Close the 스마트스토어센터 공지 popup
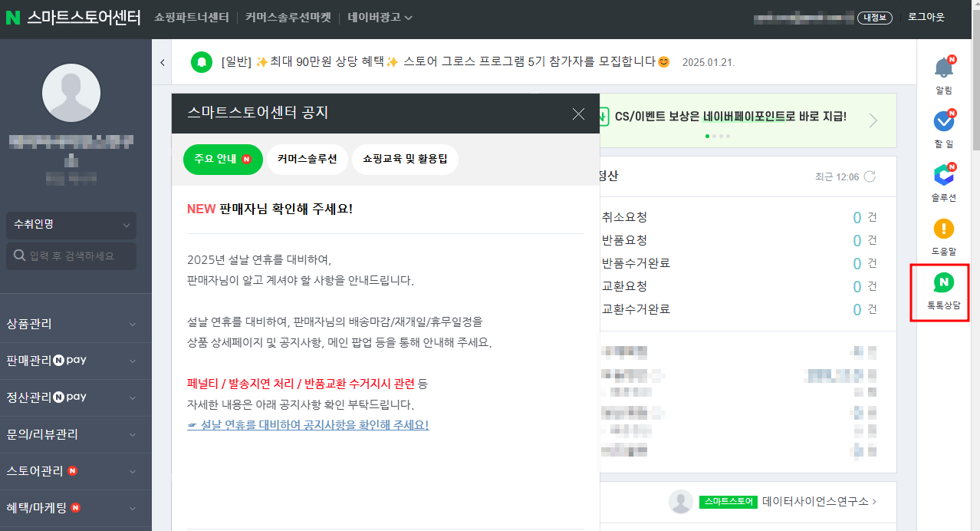 tap(578, 114)
